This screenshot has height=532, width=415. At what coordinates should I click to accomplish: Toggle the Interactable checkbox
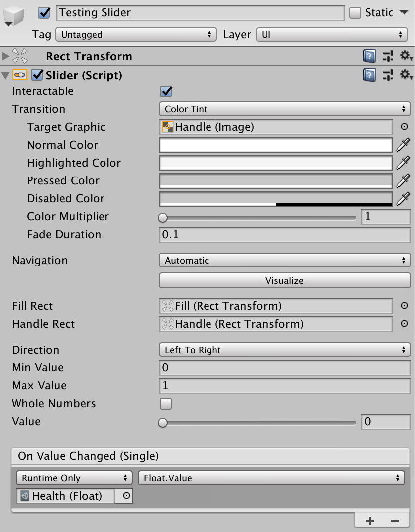(166, 91)
